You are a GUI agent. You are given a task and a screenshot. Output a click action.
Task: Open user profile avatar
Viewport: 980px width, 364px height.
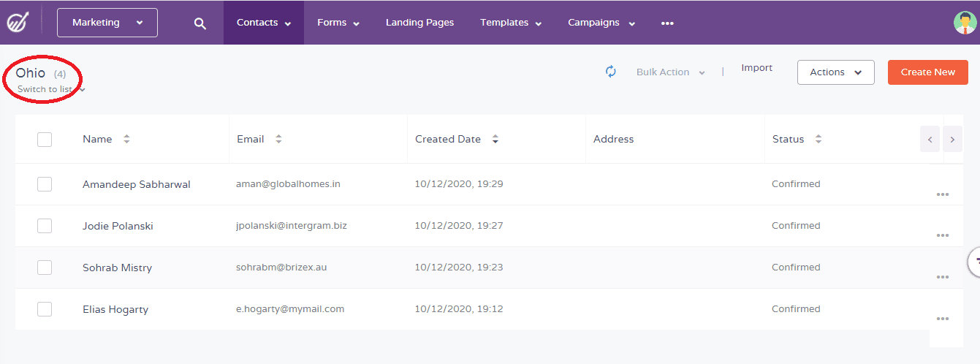click(965, 23)
